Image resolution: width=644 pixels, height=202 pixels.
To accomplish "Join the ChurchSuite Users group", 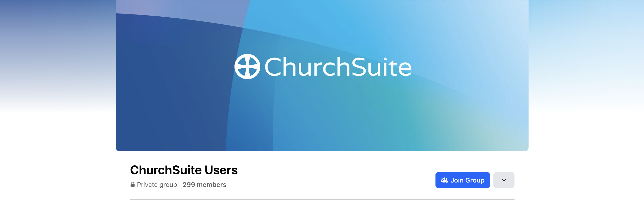I will tap(462, 180).
